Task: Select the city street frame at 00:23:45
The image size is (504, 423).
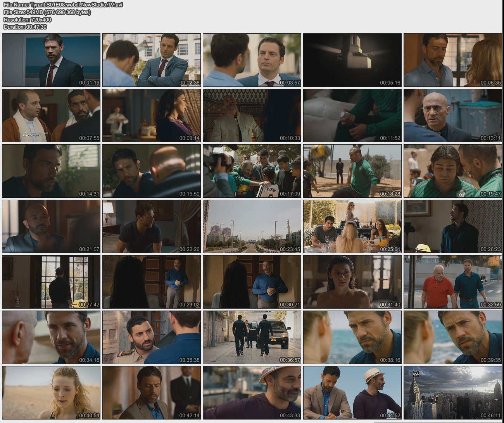Action: [252, 226]
